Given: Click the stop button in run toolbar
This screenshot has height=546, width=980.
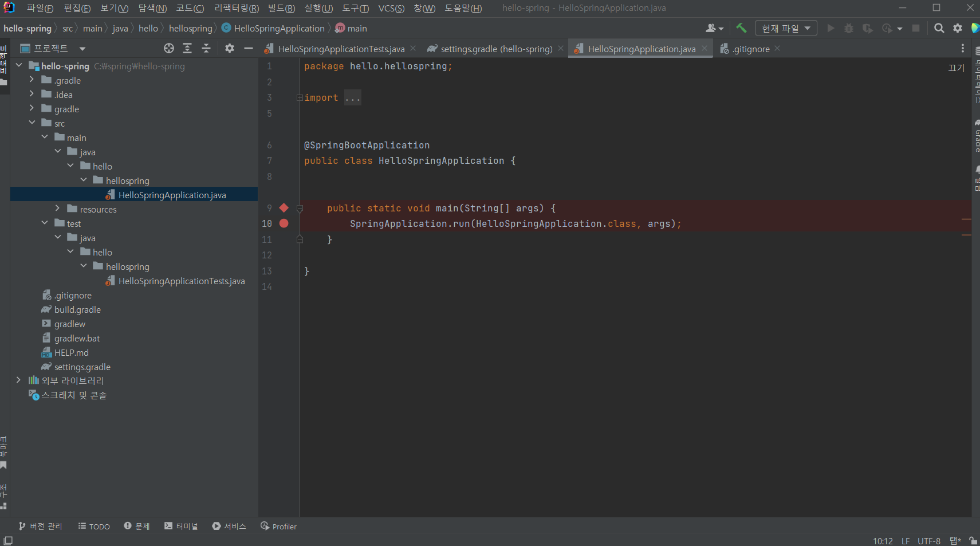Looking at the screenshot, I should [x=916, y=28].
